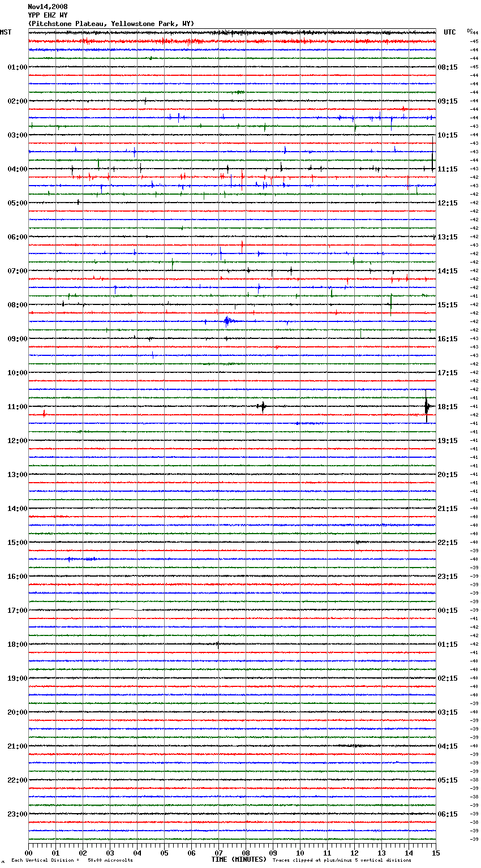Click the 19:15 UTC time label
481x868 pixels.
tap(448, 441)
